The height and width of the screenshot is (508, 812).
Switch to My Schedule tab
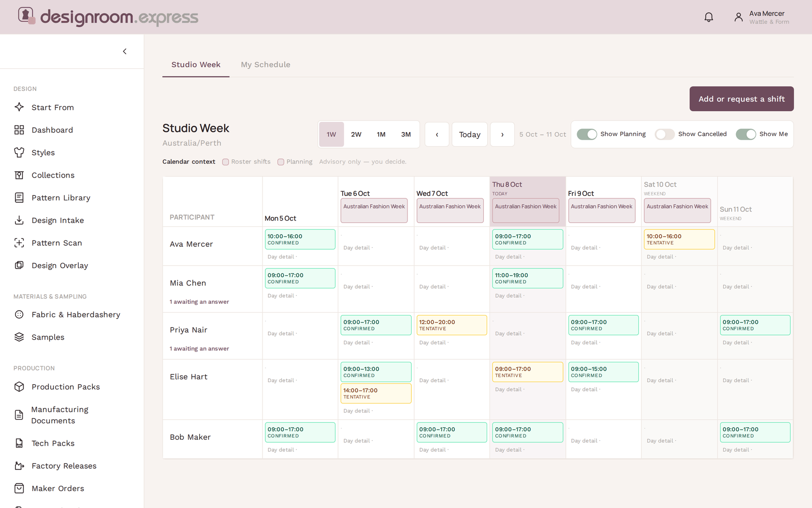point(265,64)
